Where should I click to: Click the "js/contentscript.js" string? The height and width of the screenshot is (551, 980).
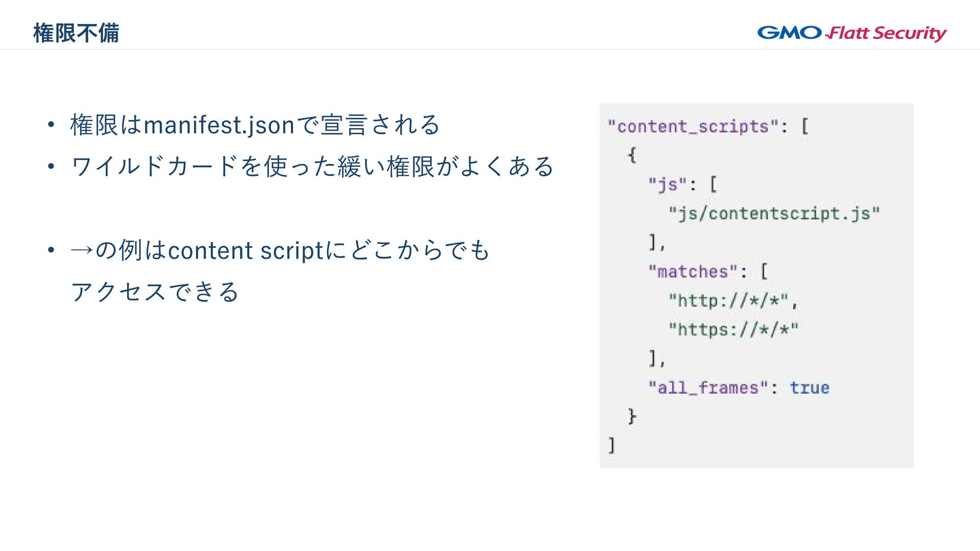pos(774,213)
